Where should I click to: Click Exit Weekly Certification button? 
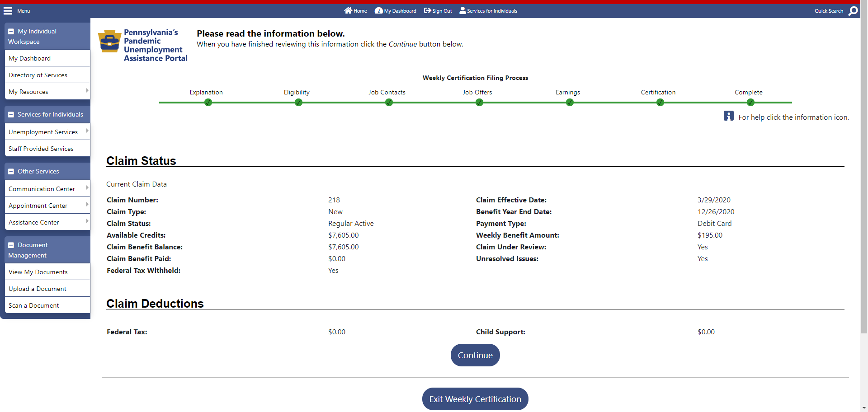tap(475, 399)
